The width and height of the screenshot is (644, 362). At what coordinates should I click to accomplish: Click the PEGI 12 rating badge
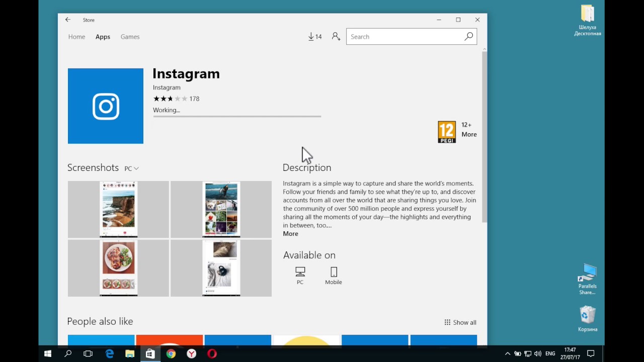447,132
